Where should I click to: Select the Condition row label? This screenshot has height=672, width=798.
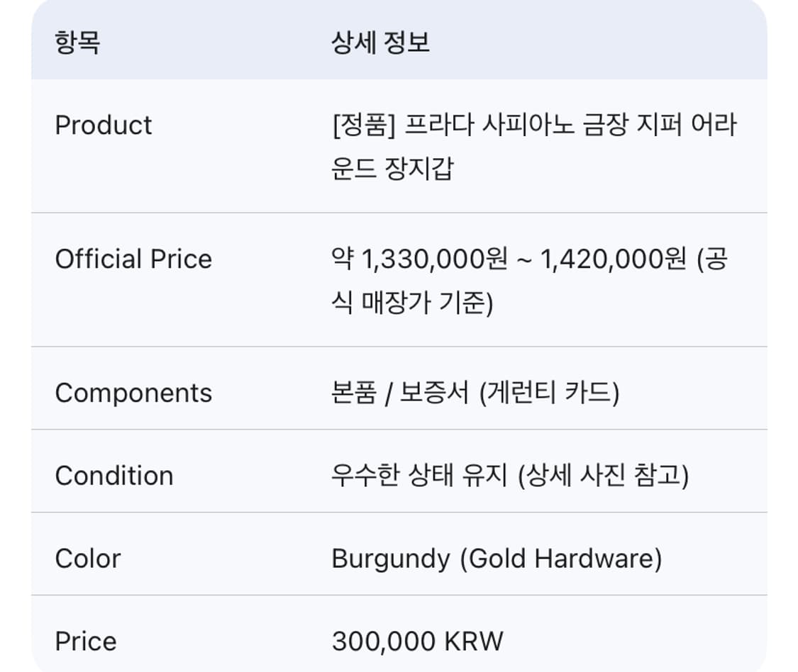click(x=114, y=476)
